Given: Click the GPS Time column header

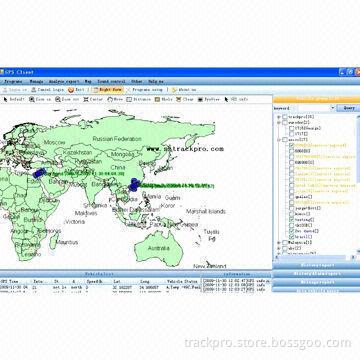Looking at the screenshot, I should click(x=9, y=281).
